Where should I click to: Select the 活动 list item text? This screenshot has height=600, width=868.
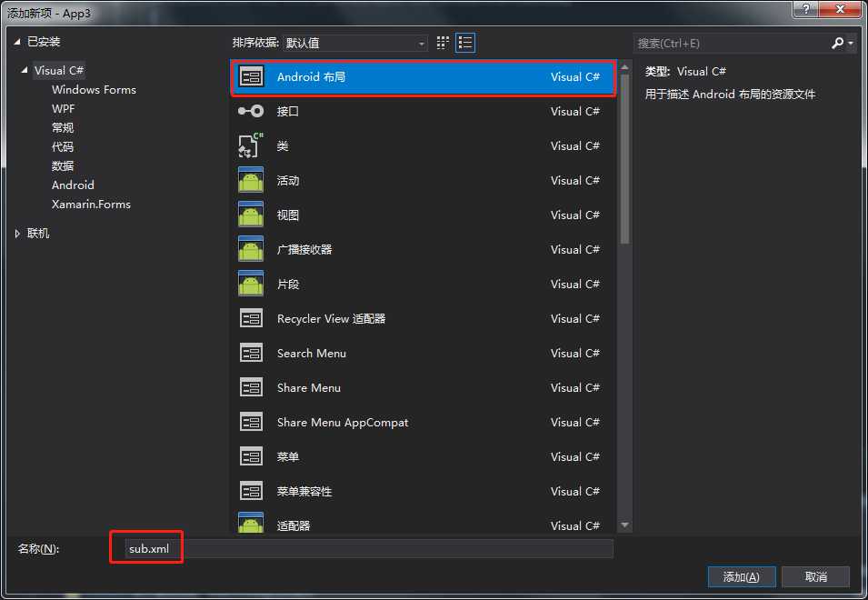(x=288, y=180)
